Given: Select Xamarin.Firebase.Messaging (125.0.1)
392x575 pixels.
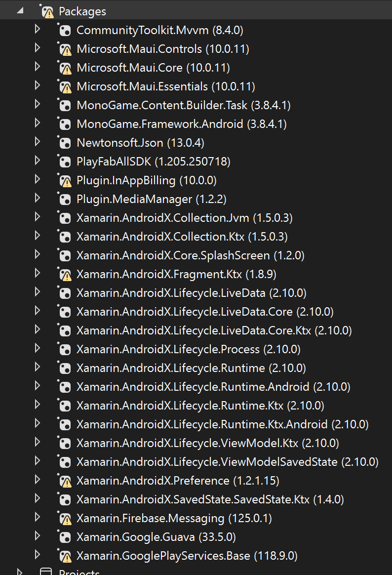Looking at the screenshot, I should (x=174, y=518).
